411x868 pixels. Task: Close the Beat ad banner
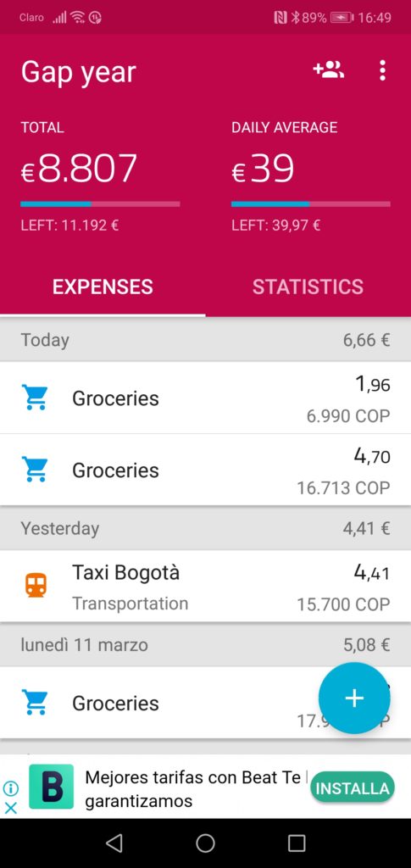pos(11,808)
